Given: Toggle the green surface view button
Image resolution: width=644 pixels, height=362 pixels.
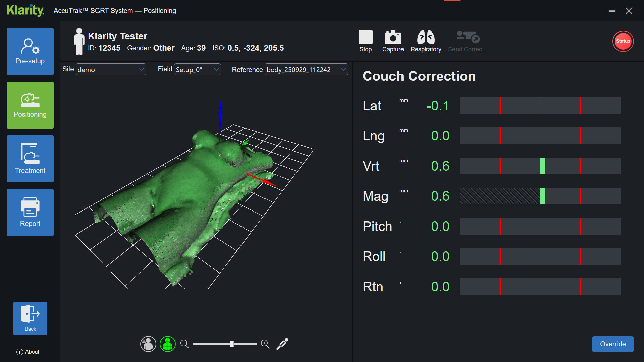Looking at the screenshot, I should tap(168, 344).
